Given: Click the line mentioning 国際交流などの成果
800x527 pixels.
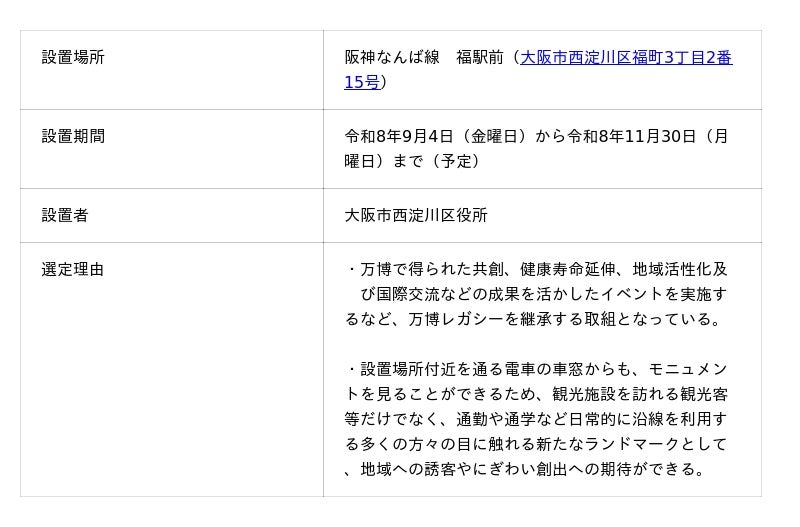Looking at the screenshot, I should coord(543,294).
